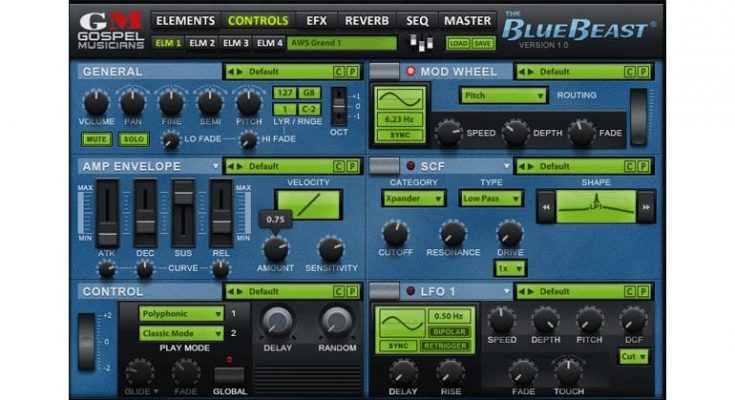Click the velocity Amount knob
This screenshot has width=735, height=400.
[x=275, y=247]
